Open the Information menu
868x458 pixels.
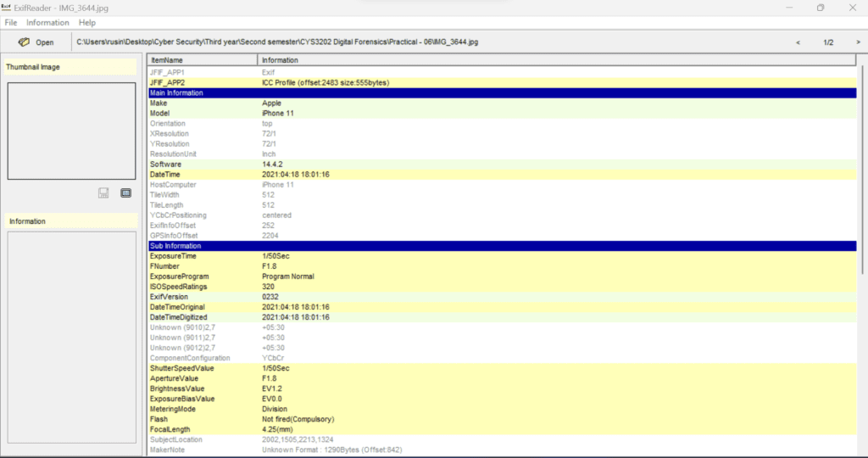click(x=47, y=22)
